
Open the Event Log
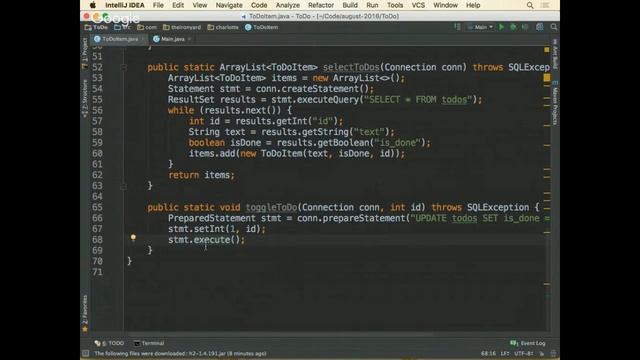pos(528,343)
